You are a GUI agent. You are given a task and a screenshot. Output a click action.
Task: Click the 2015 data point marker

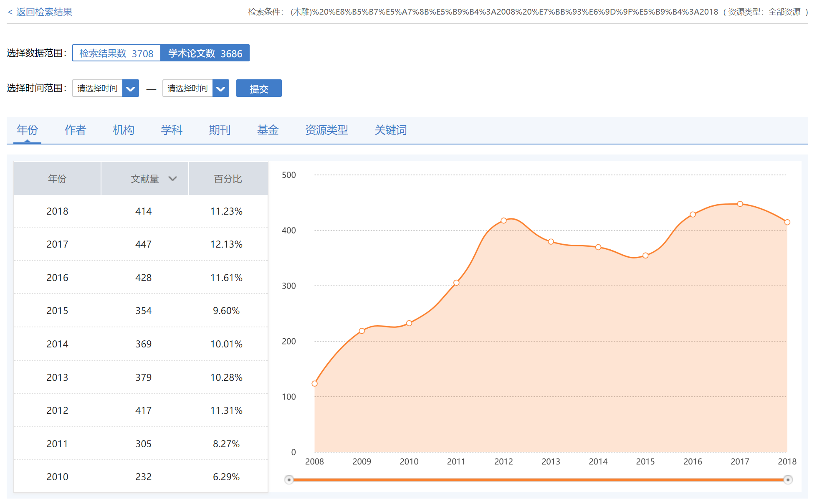click(645, 256)
